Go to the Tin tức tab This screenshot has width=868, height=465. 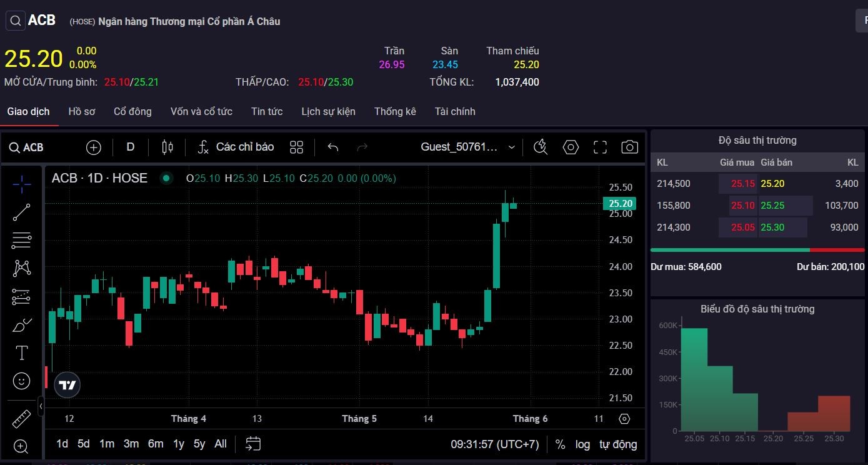[267, 111]
